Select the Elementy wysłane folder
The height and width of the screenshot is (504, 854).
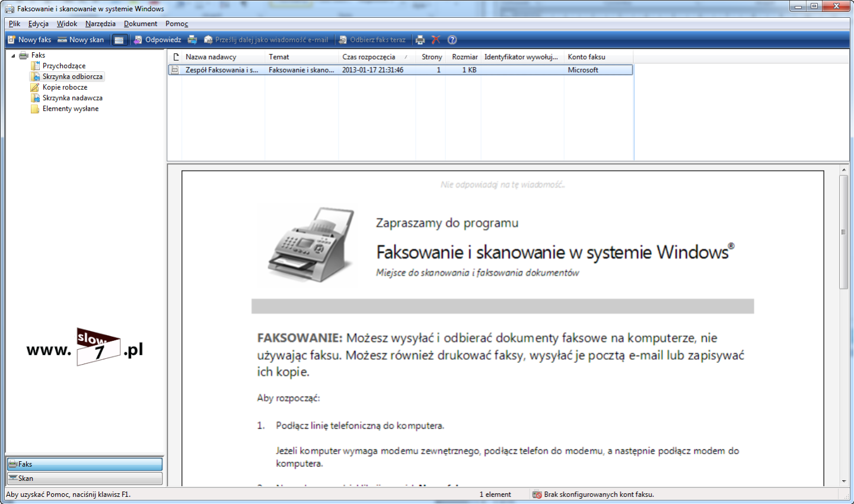[x=71, y=109]
